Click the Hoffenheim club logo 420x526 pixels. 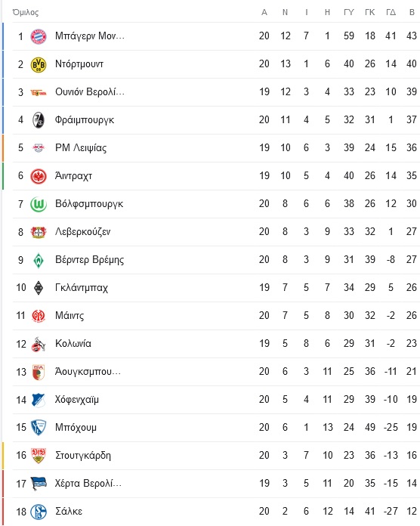[x=39, y=400]
